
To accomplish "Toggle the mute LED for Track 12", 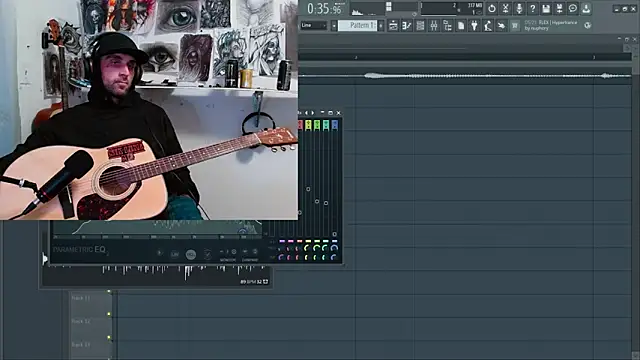I will [109, 314].
